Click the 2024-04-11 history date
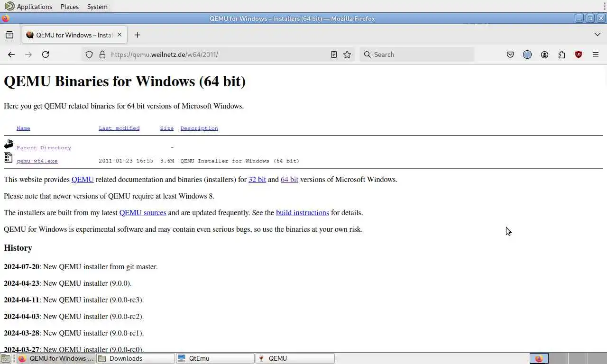Image resolution: width=607 pixels, height=364 pixels. 22,300
